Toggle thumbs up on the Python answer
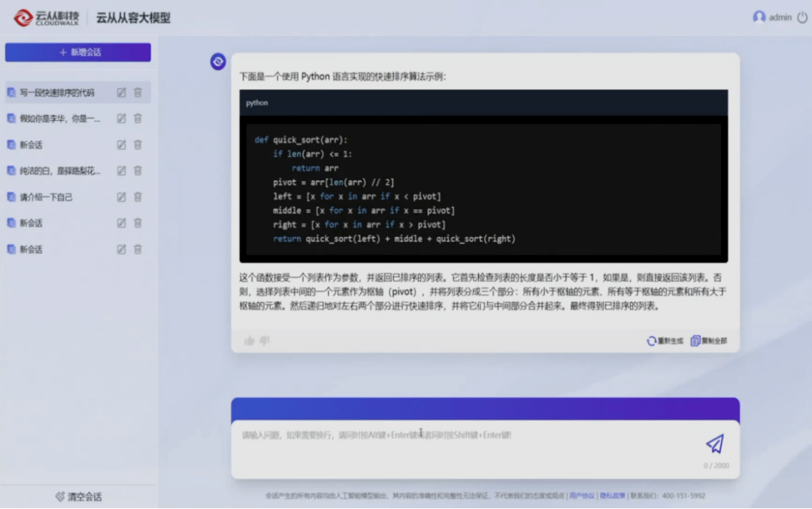The image size is (812, 509). [x=250, y=340]
